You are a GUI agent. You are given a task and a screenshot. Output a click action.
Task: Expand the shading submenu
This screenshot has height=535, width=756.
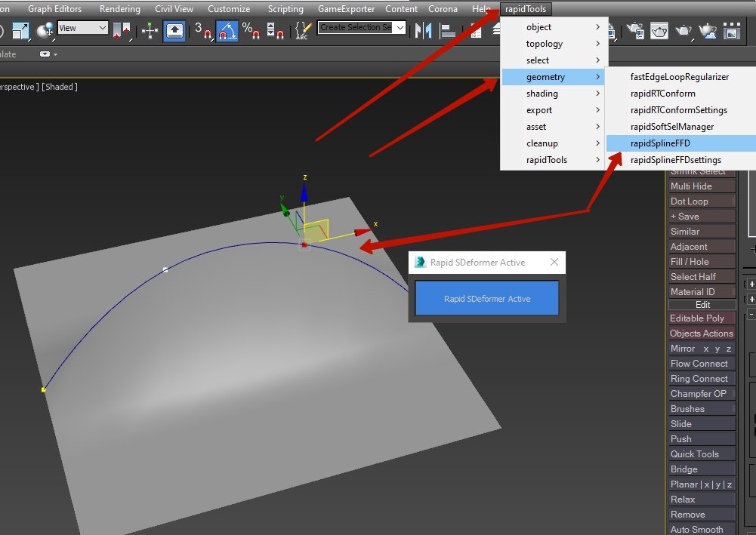[x=554, y=94]
